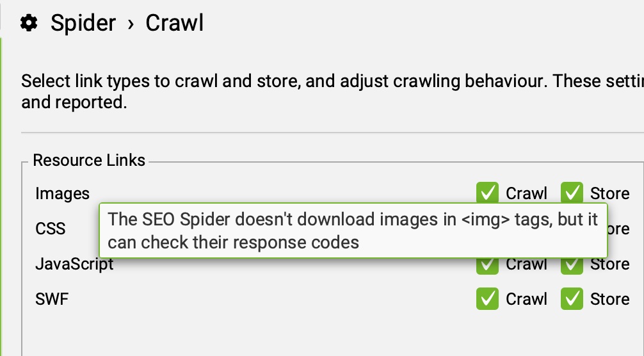Click the Store label in JavaScript row
This screenshot has width=644, height=356.
click(x=609, y=265)
